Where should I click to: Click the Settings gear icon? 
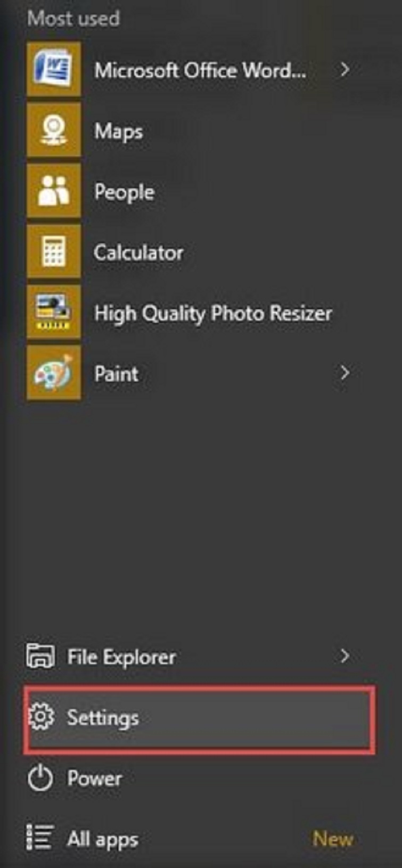pos(40,717)
